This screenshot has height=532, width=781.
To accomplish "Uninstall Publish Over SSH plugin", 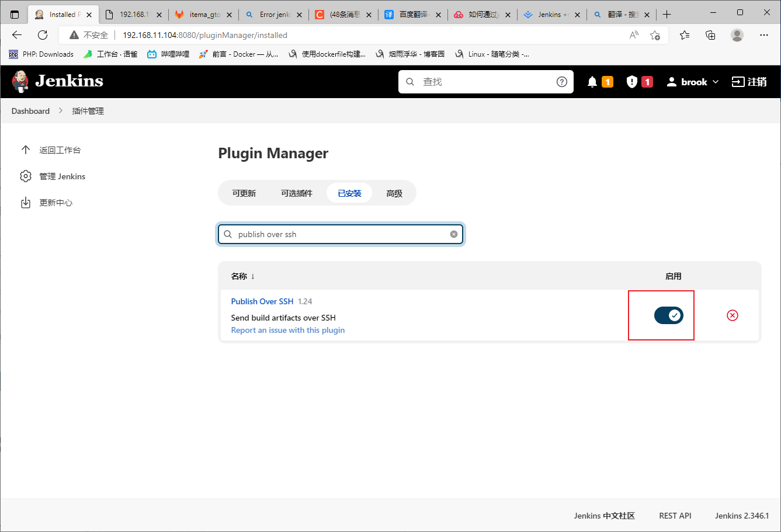I will click(733, 315).
